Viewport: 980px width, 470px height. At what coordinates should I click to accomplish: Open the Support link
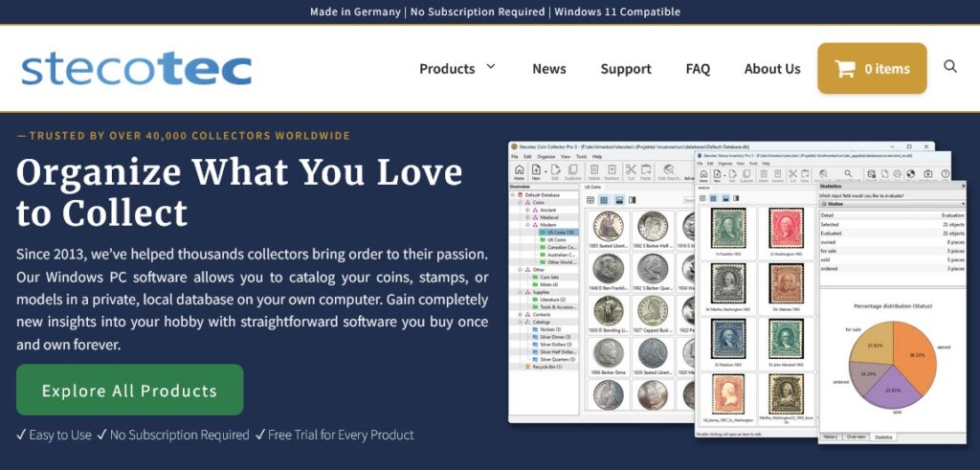626,69
